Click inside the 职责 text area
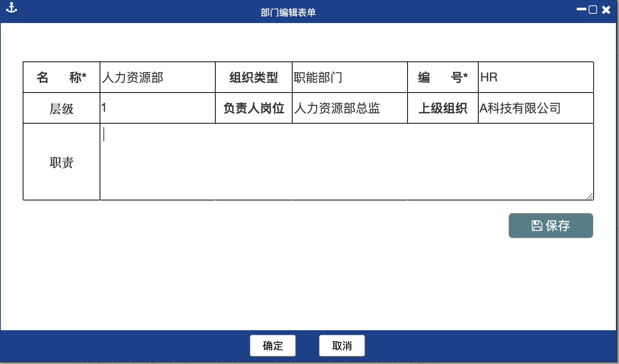 [x=346, y=161]
